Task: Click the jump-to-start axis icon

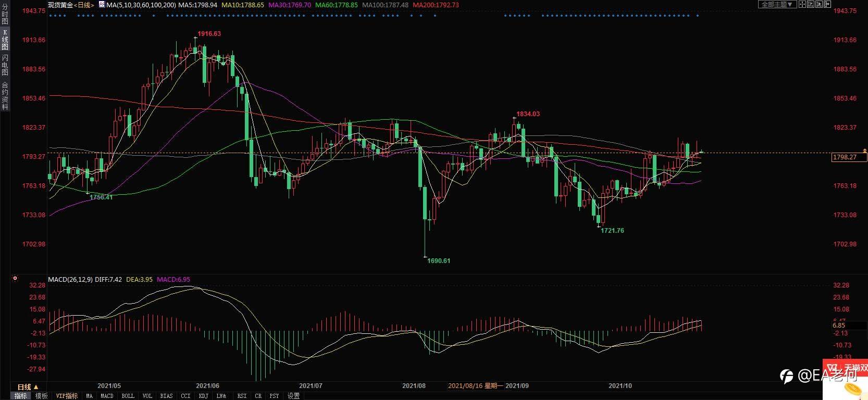Action: [811, 4]
